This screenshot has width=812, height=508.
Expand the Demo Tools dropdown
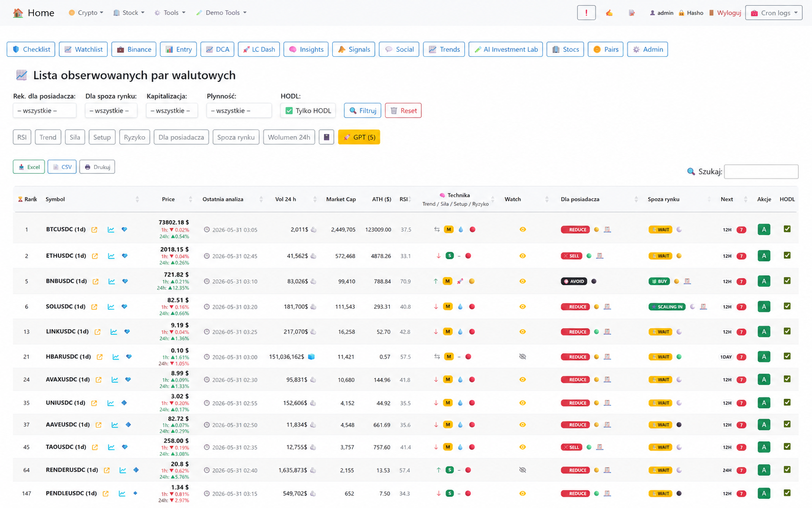(x=221, y=13)
